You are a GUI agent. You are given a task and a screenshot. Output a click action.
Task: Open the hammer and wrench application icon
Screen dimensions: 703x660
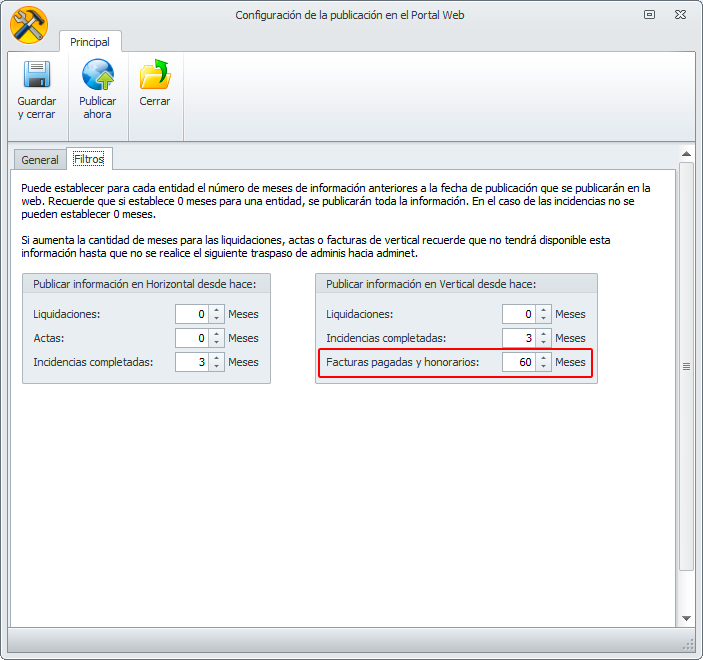click(x=29, y=25)
